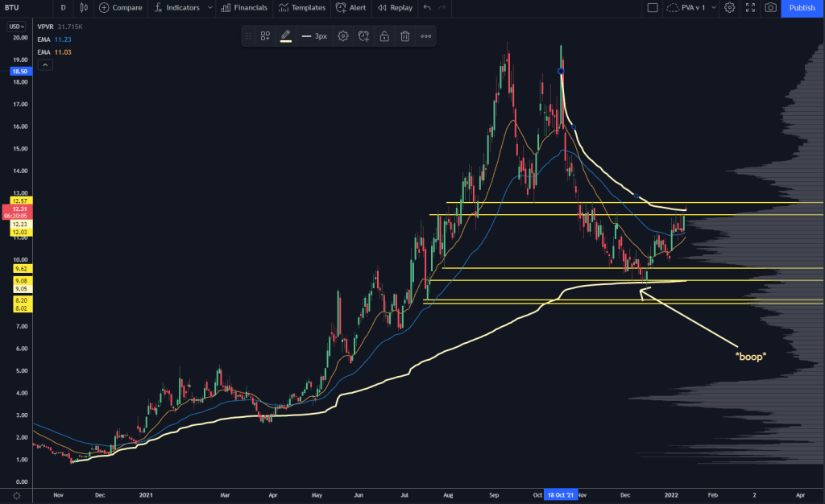Take a chart snapshot with camera icon

pos(770,8)
